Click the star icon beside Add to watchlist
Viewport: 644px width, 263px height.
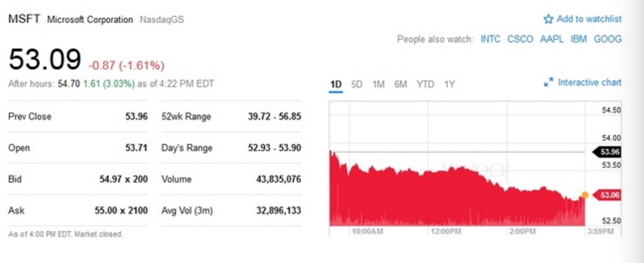[x=548, y=19]
